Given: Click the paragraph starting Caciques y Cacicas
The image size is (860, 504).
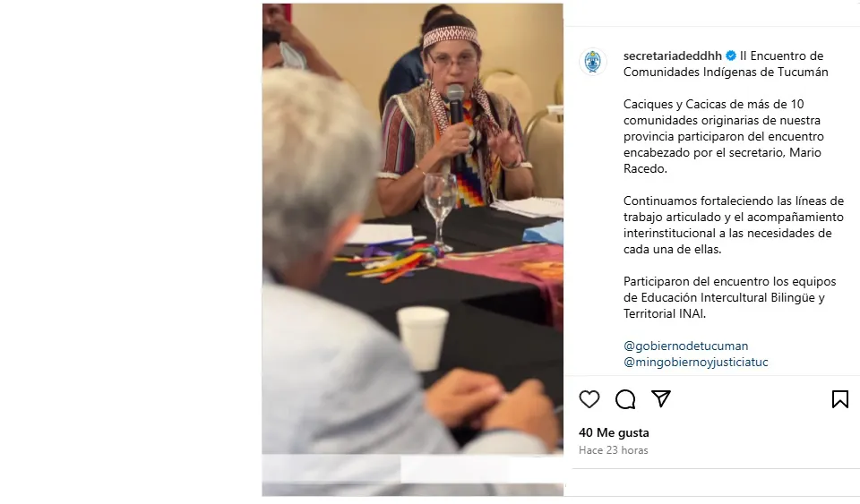Looking at the screenshot, I should 724,136.
